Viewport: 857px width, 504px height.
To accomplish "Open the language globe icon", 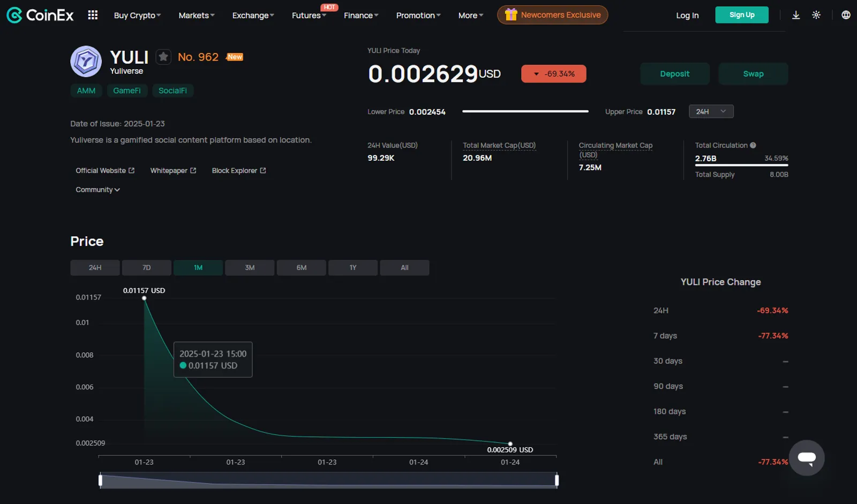I will [846, 15].
